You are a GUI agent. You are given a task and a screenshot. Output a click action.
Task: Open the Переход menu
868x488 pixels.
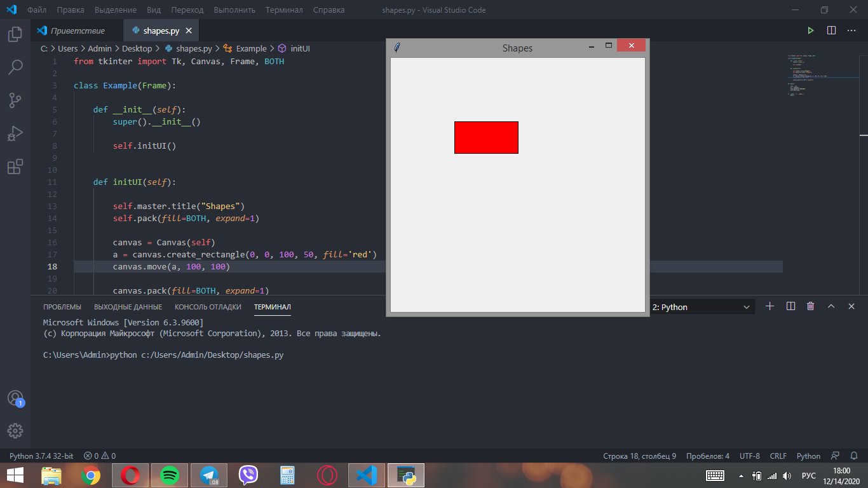pyautogui.click(x=187, y=10)
